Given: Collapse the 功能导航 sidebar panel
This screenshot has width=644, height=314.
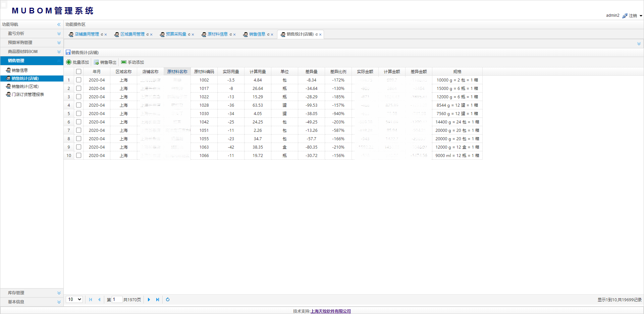Looking at the screenshot, I should 59,24.
